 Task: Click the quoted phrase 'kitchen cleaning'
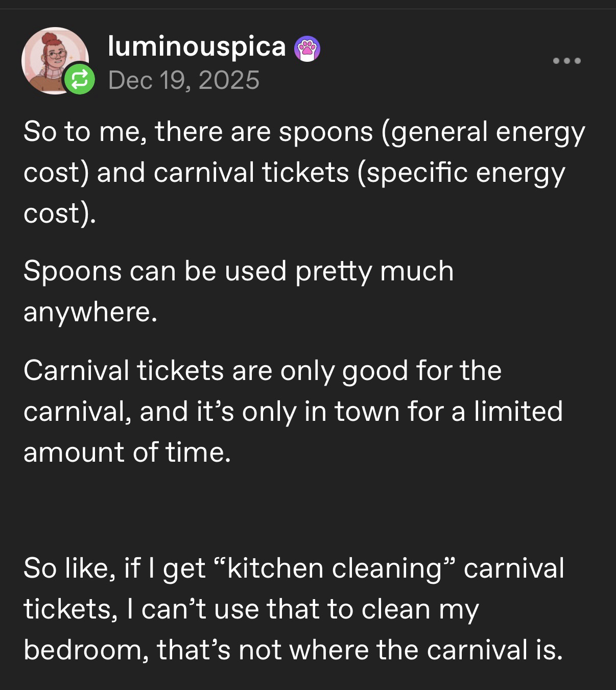(334, 568)
